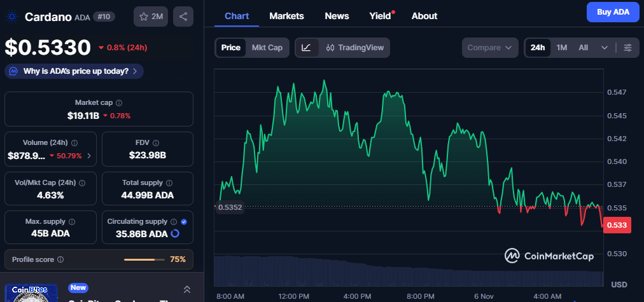Click the Max. supply info icon
Viewport: 644px width, 302px height.
71,222
